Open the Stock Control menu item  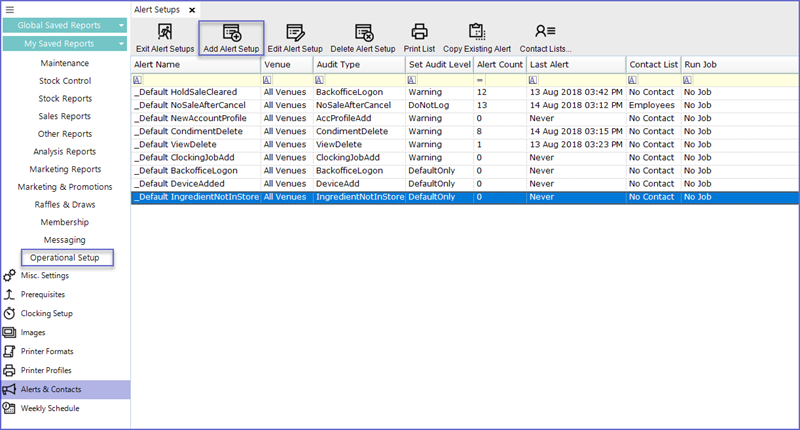click(x=65, y=81)
